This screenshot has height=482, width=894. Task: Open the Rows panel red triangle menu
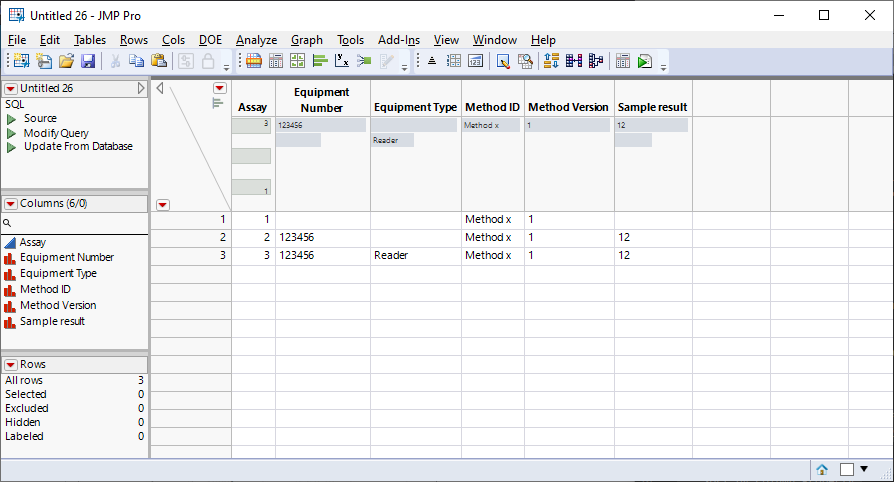[11, 365]
